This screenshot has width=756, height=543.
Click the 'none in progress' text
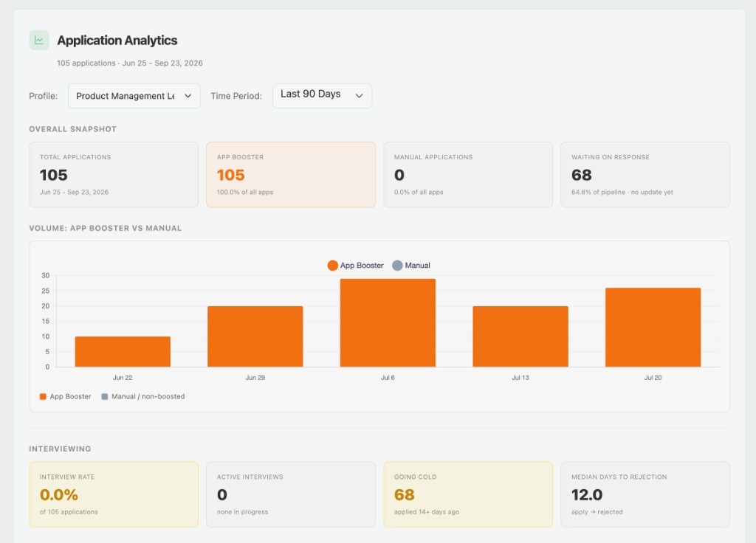click(x=242, y=512)
